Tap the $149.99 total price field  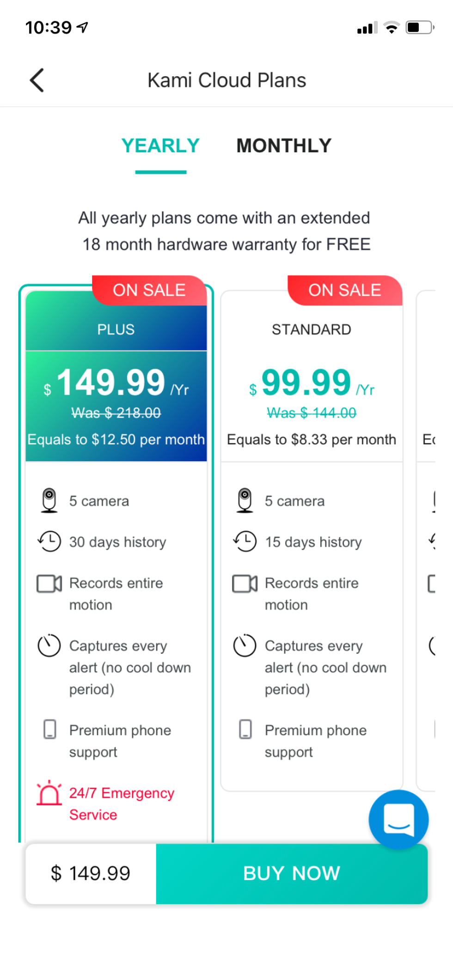[91, 874]
